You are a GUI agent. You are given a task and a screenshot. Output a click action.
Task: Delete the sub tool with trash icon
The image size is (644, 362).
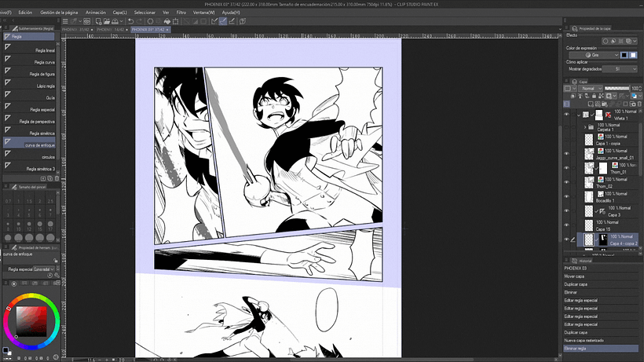point(57,178)
